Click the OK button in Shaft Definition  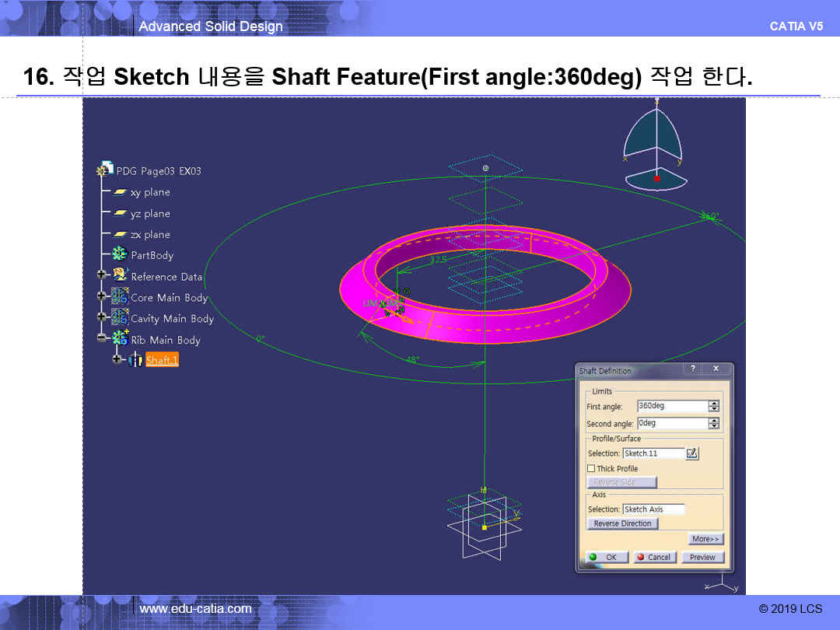click(605, 557)
